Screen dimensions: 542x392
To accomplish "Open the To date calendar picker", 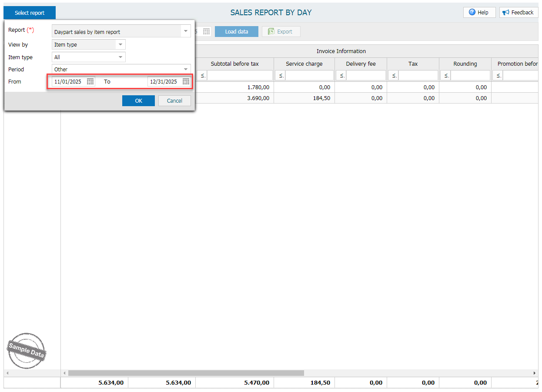I will click(186, 82).
